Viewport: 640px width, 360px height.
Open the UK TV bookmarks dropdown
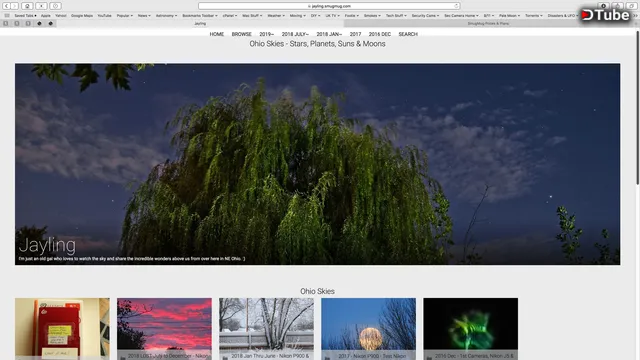(332, 16)
